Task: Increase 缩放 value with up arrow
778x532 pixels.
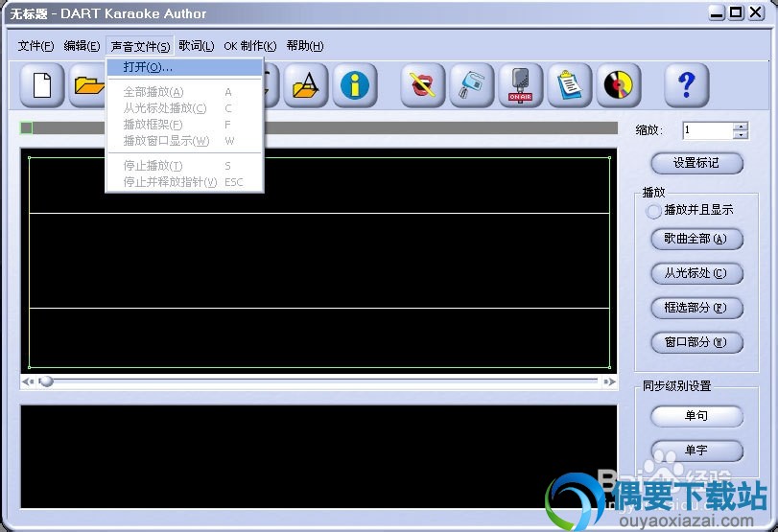Action: coord(741,127)
